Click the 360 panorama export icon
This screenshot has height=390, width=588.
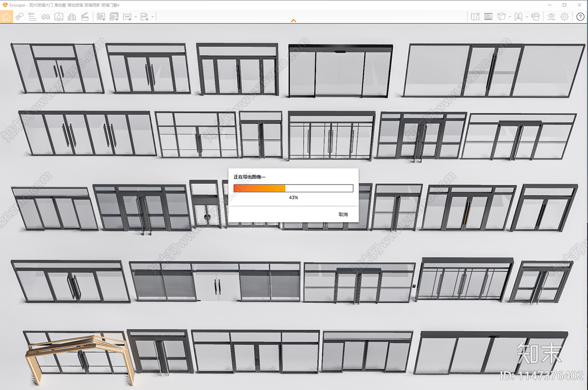(128, 17)
